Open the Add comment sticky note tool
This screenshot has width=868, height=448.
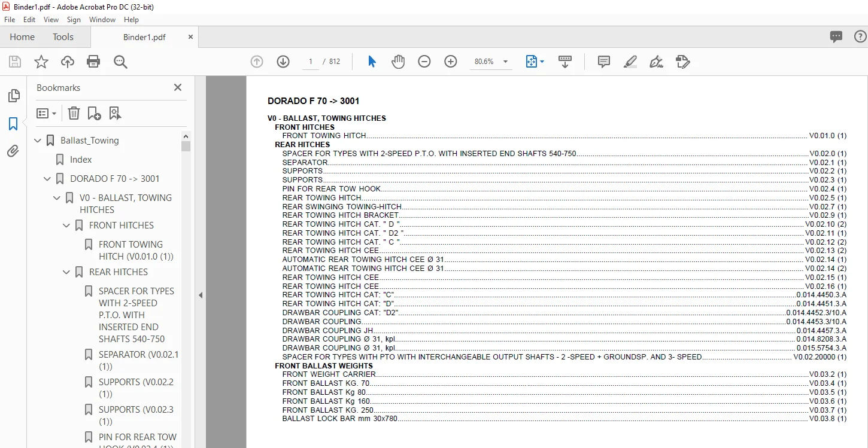pos(604,62)
